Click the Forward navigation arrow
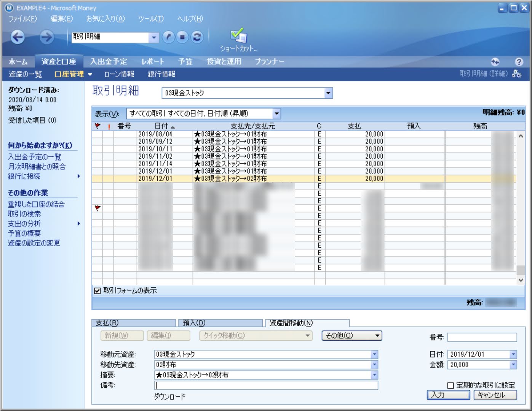Screen dimensions: 532x411 click(46, 37)
